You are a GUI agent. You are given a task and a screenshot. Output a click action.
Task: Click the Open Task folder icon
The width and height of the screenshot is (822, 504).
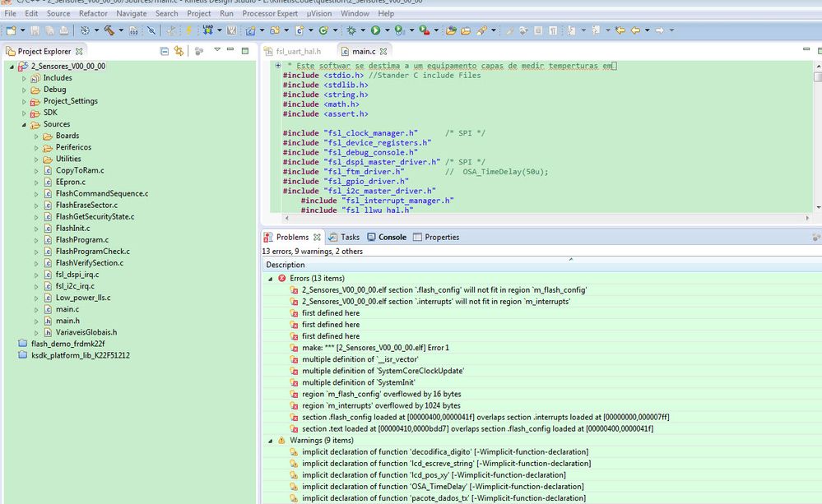pos(466,30)
